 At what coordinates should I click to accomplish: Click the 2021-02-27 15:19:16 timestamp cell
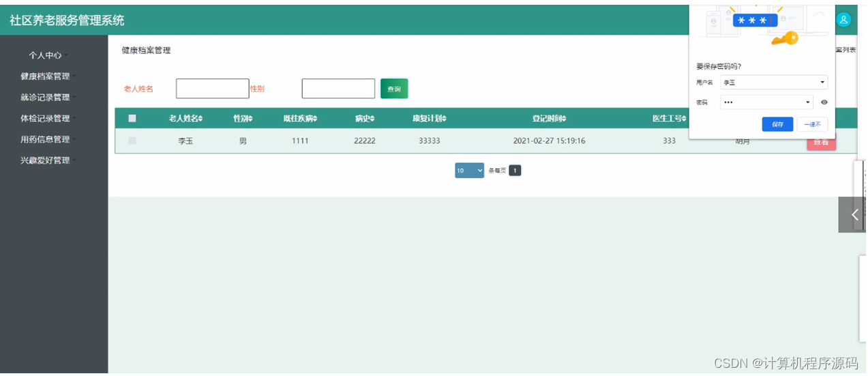click(x=549, y=141)
